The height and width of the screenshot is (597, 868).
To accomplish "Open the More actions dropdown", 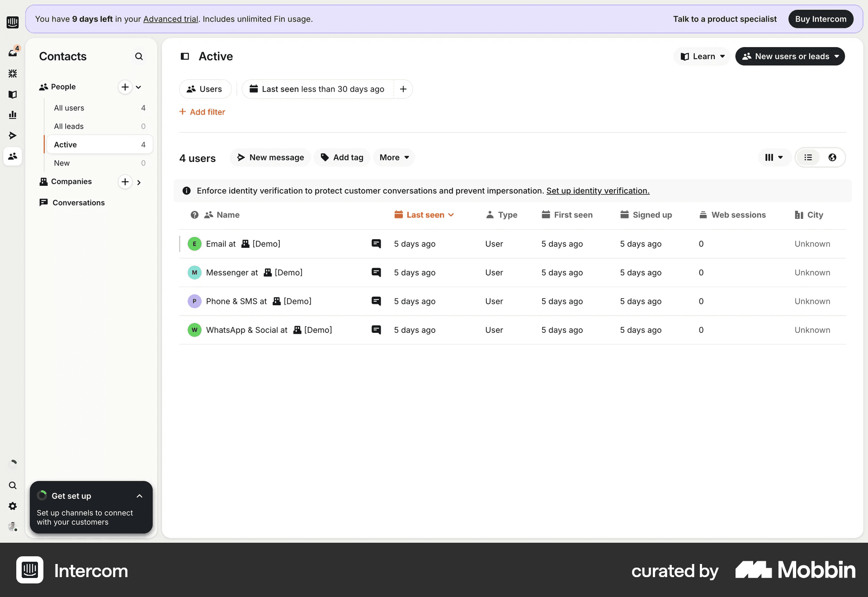I will (394, 157).
